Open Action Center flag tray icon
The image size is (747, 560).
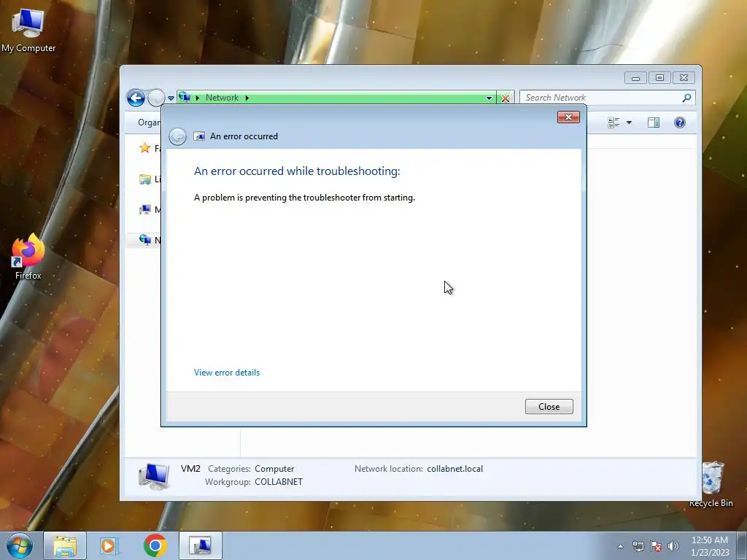[656, 546]
